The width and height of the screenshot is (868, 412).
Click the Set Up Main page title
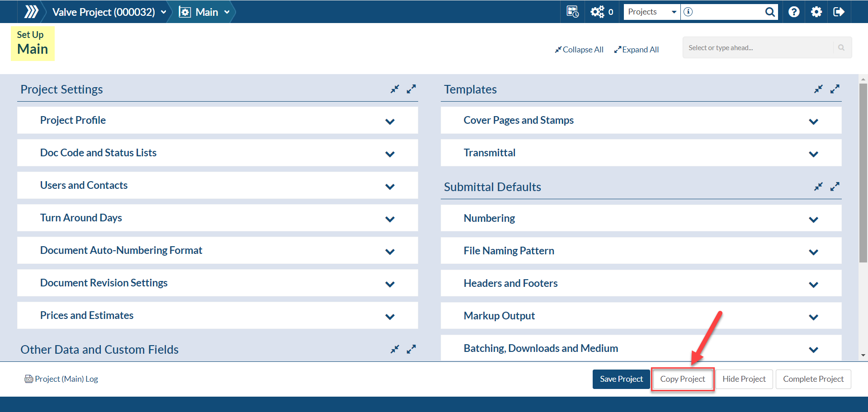33,43
